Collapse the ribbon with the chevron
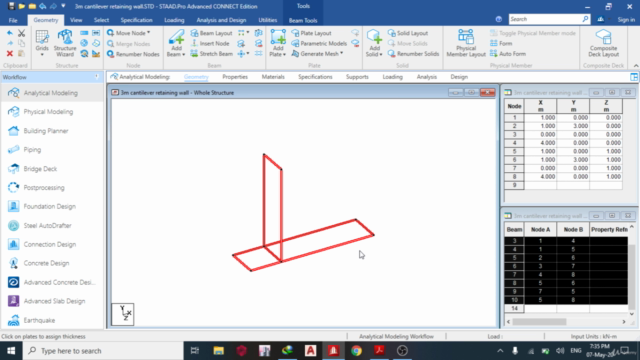Viewport: 640px width, 360px height. pos(636,65)
